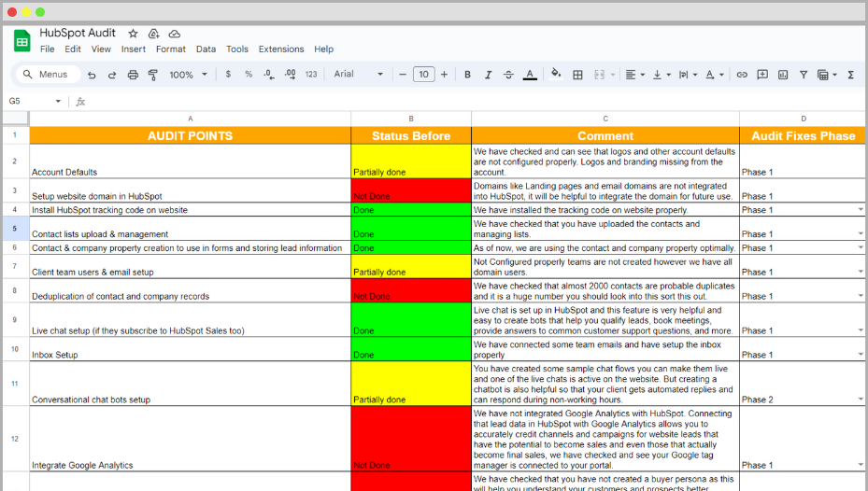Open the Arial font dropdown

tap(358, 74)
